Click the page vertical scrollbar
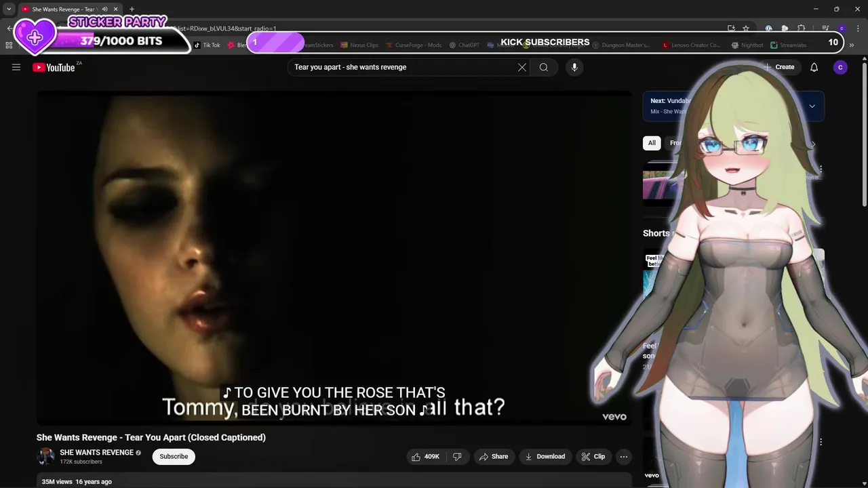This screenshot has width=868, height=488. pyautogui.click(x=864, y=136)
